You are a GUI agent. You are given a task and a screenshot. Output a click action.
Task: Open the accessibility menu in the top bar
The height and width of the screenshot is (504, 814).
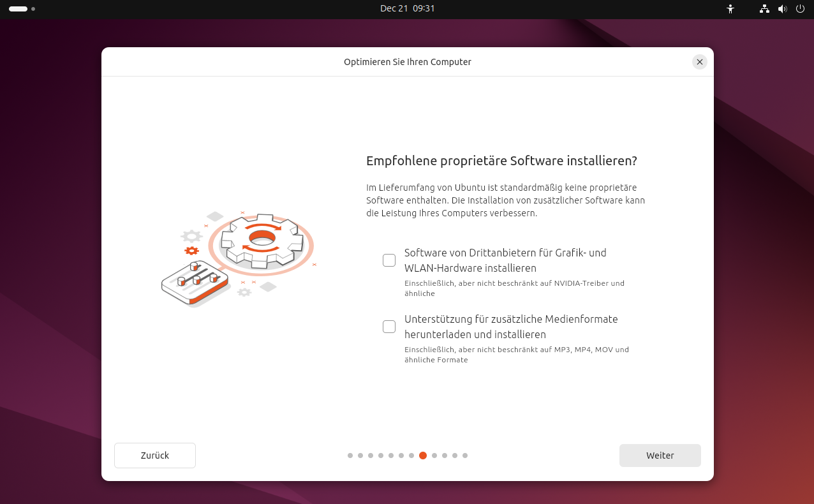(730, 9)
